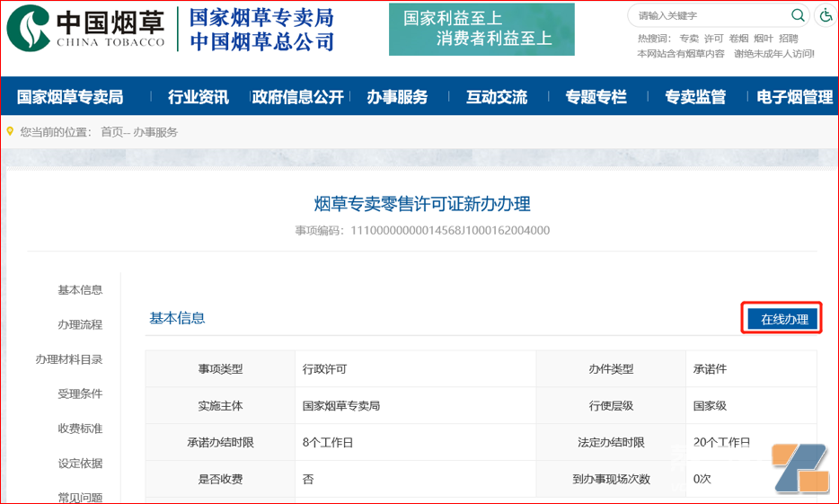Click hot search word 卷烟

[x=738, y=39]
